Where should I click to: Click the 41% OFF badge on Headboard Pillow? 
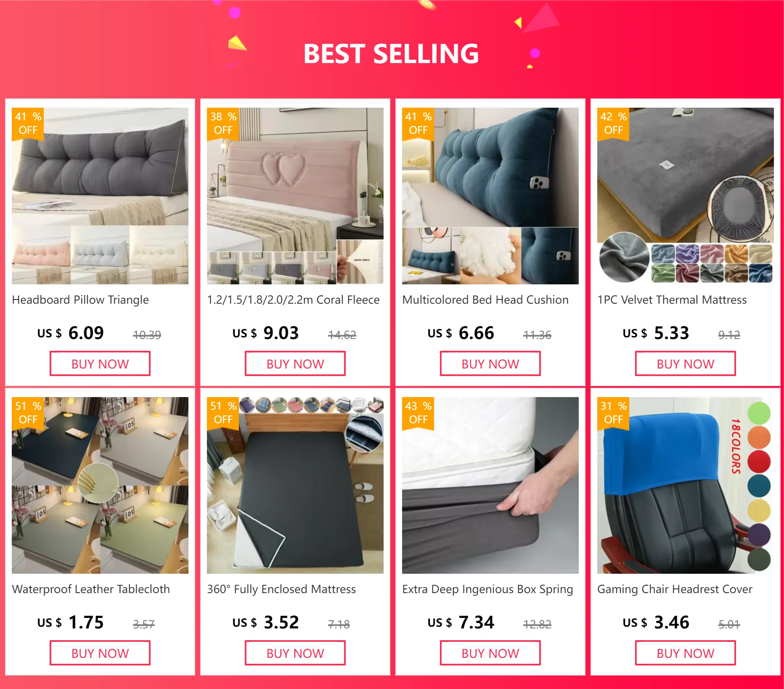click(28, 123)
